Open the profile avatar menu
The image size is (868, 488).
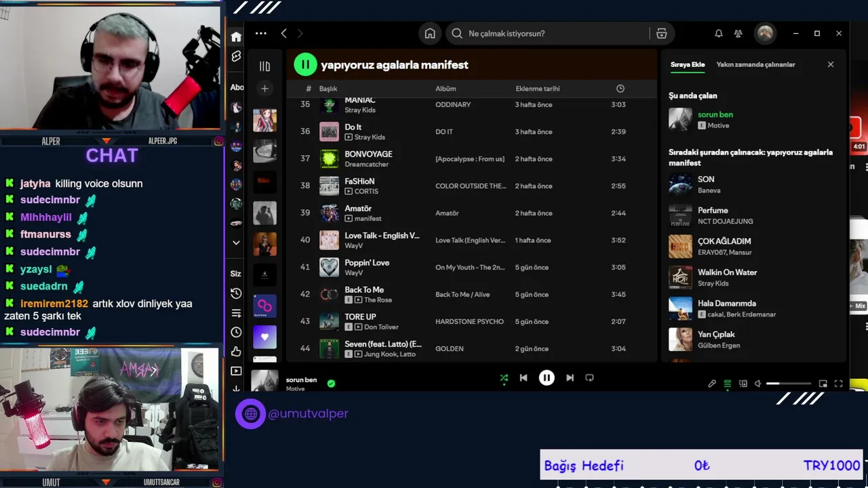765,33
